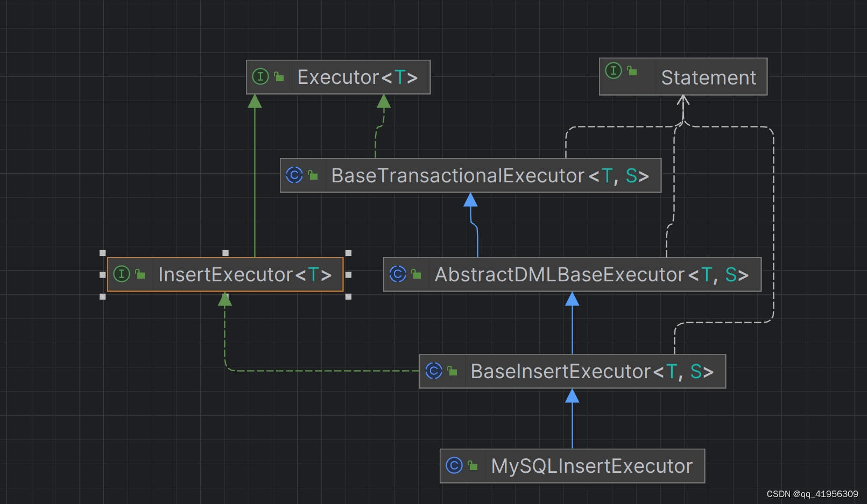Click the class icon on AbstractDMLBaseExecutor
Image resolution: width=867 pixels, height=504 pixels.
coord(398,274)
